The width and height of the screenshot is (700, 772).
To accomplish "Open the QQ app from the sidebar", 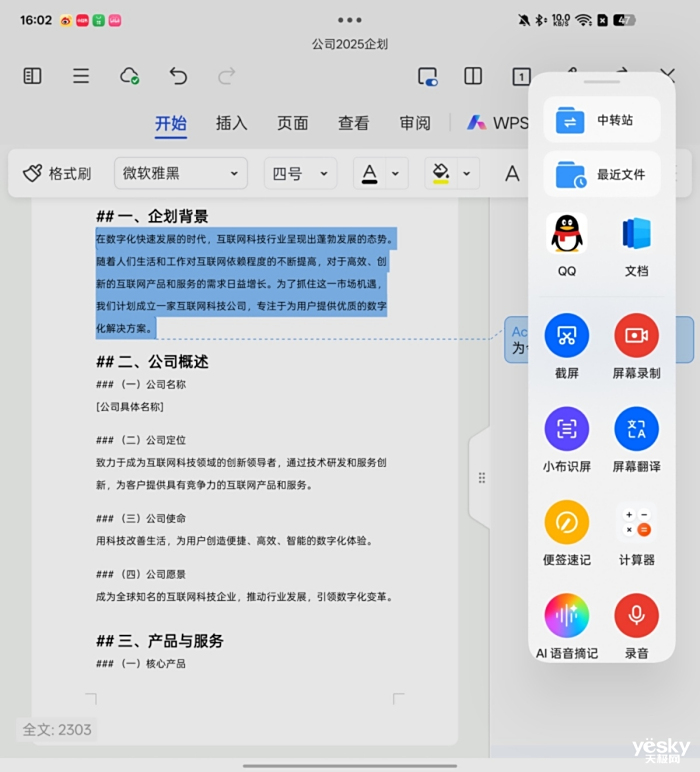I will (x=567, y=235).
